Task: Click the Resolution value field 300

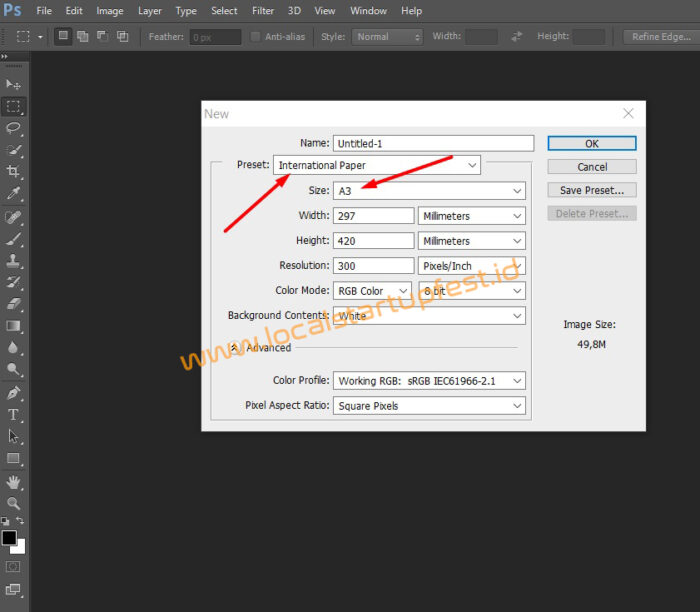Action: pyautogui.click(x=374, y=266)
